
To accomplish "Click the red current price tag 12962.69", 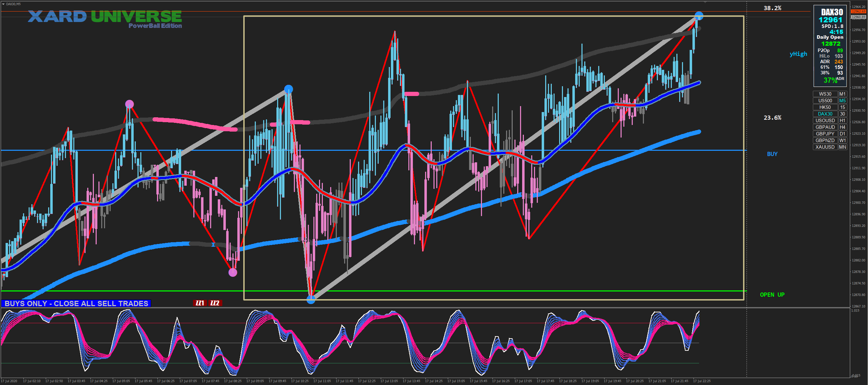I will (x=858, y=12).
